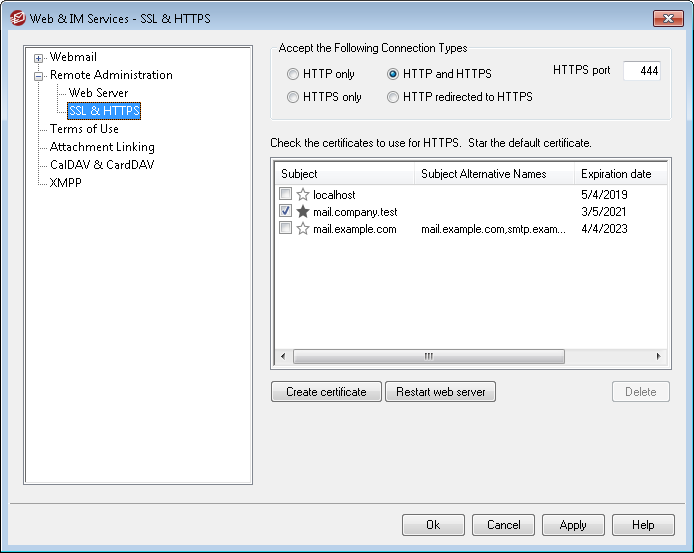Select Terms of Use in the tree
This screenshot has height=553, width=694.
[x=84, y=129]
